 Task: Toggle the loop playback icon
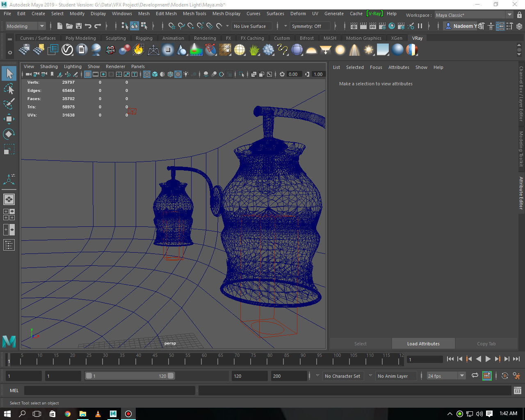tap(475, 376)
